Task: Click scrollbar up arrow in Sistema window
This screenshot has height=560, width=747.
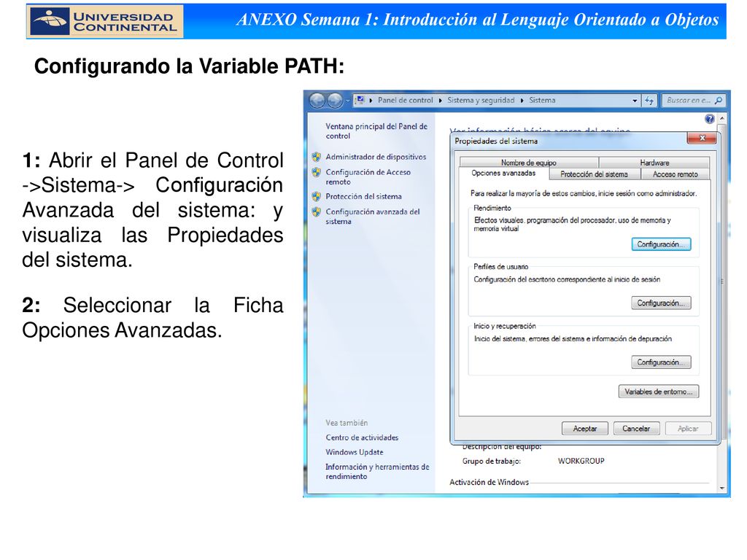Action: tap(723, 118)
